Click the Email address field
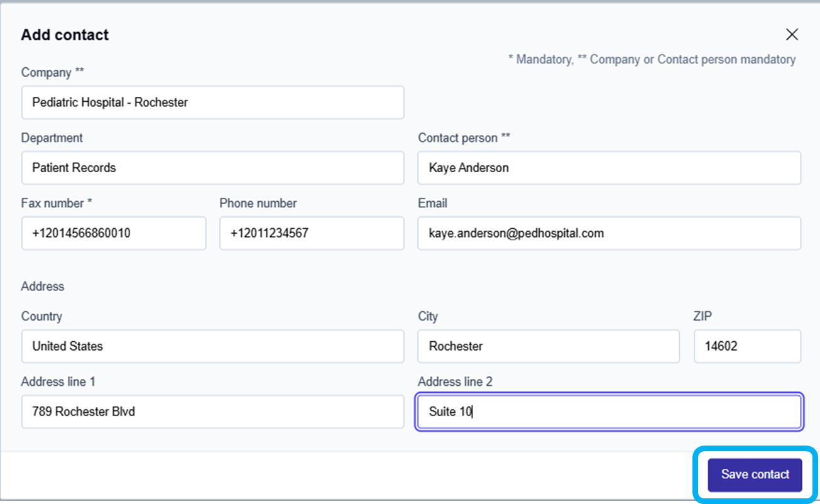The height and width of the screenshot is (504, 820). point(609,233)
